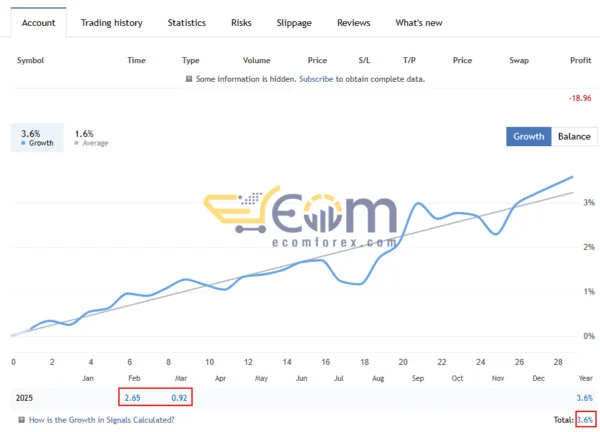Go to the Slippage tab
The image size is (600, 432).
coord(294,22)
